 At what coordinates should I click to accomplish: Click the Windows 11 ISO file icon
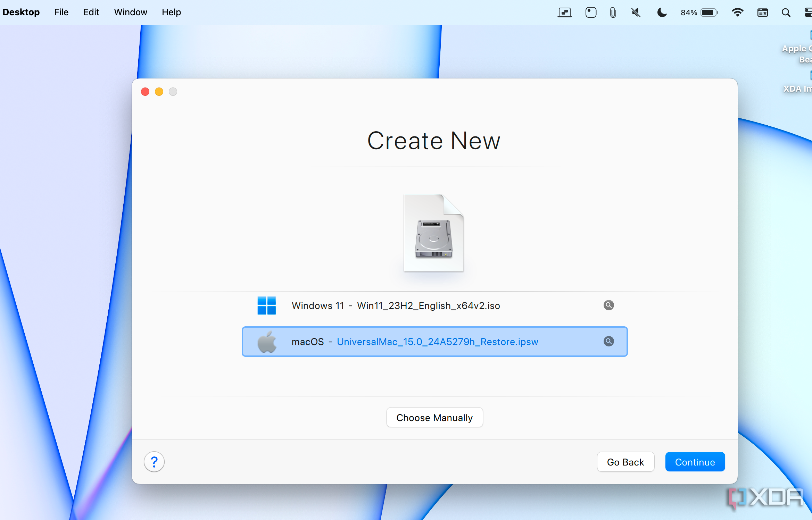[x=267, y=305]
